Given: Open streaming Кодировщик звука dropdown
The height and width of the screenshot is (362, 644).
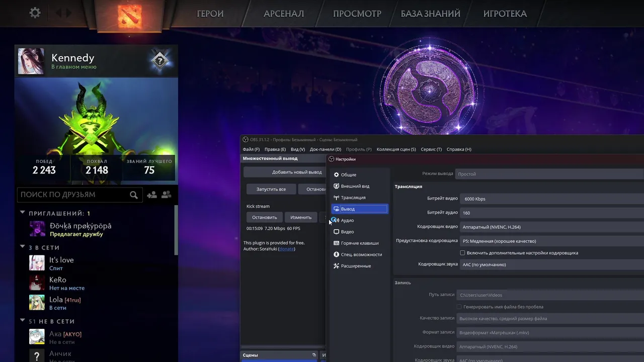Looking at the screenshot, I should 552,264.
